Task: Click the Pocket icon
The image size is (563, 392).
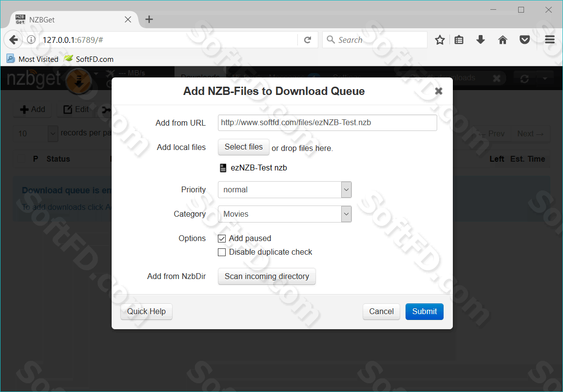Action: coord(524,40)
